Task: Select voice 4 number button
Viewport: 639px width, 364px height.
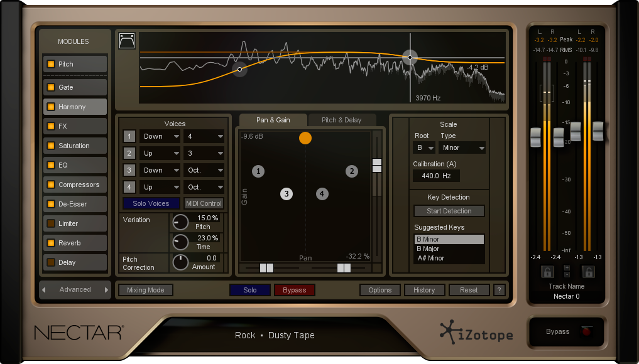Action: 129,187
